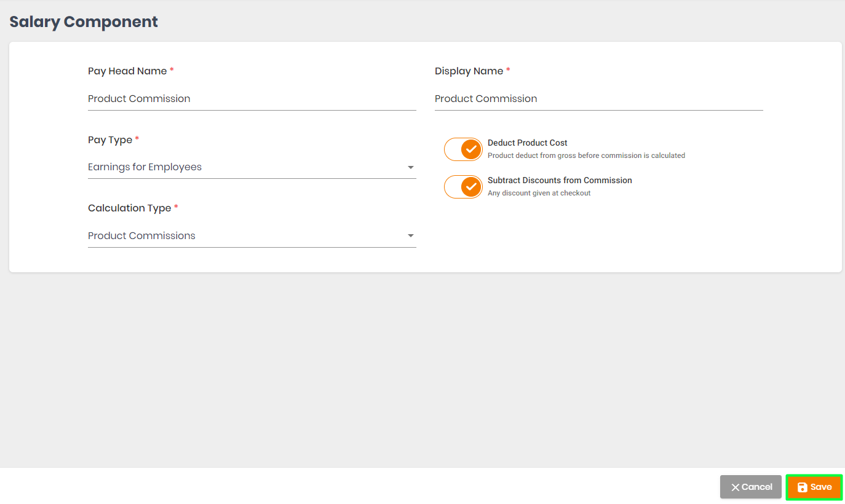Click the Pay Type dropdown arrow
The height and width of the screenshot is (504, 845).
410,168
